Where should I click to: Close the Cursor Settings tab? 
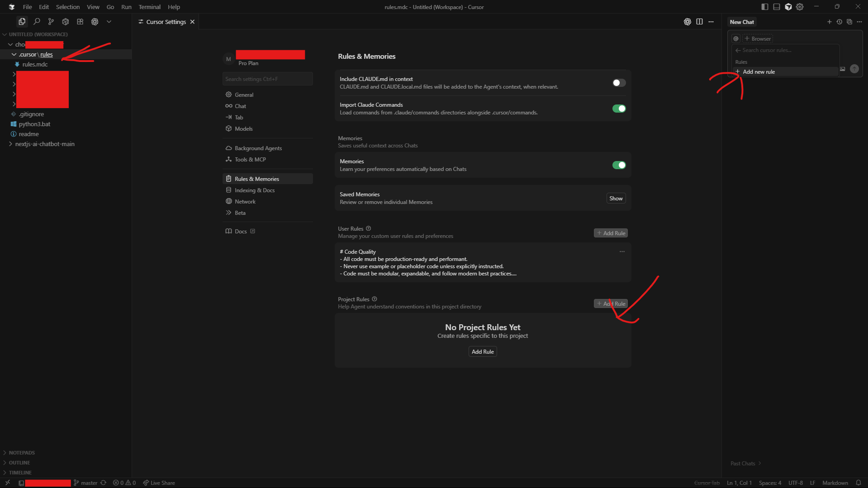point(192,22)
